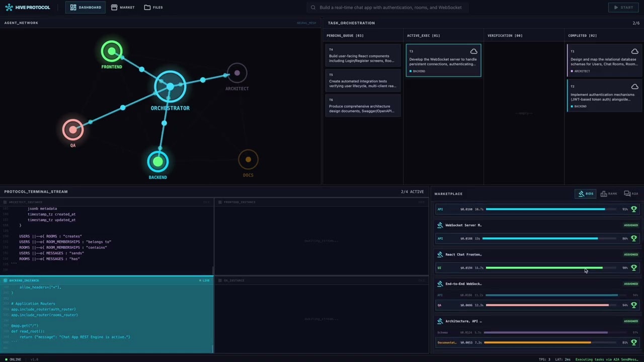The height and width of the screenshot is (362, 644).
Task: Switch to the Market tab
Action: [123, 8]
